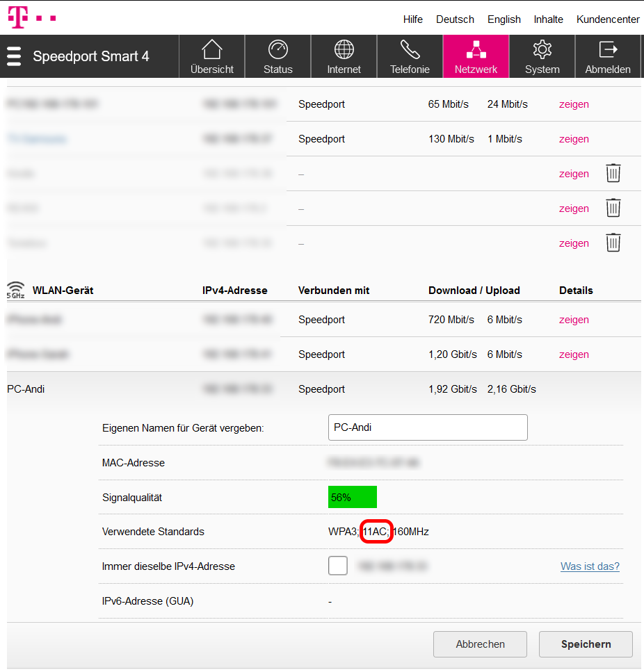Open the Inhalte link

(548, 19)
